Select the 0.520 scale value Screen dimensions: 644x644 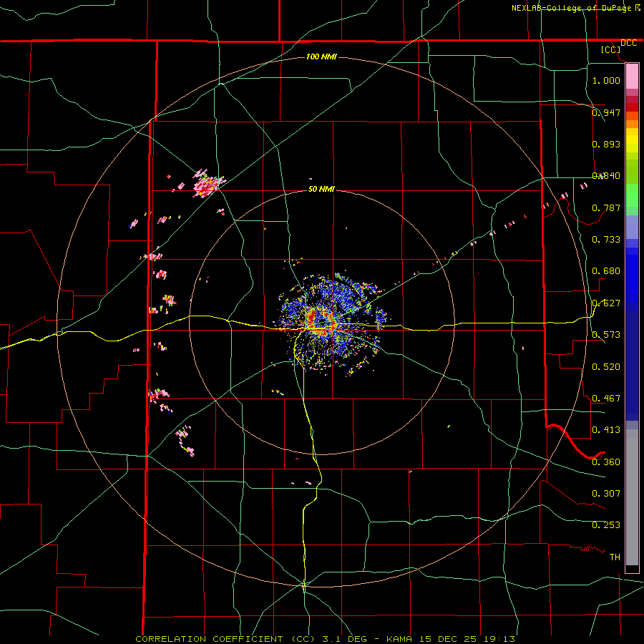(x=606, y=366)
